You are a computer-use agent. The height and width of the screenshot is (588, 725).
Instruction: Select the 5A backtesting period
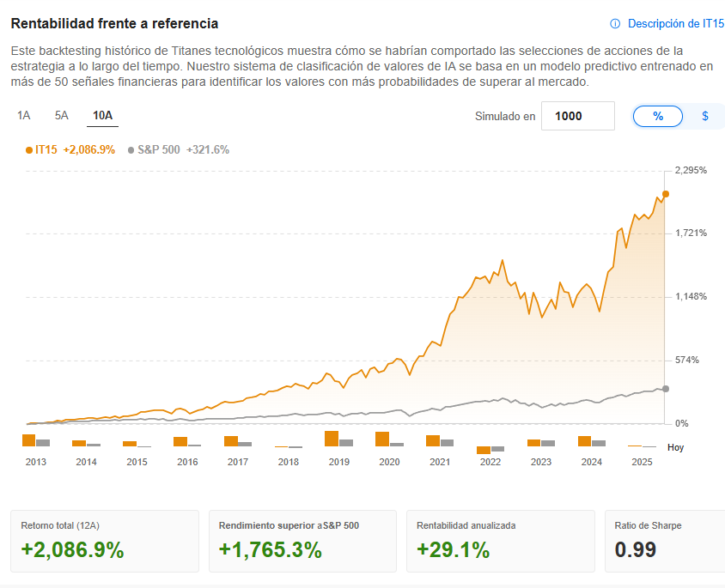(60, 114)
